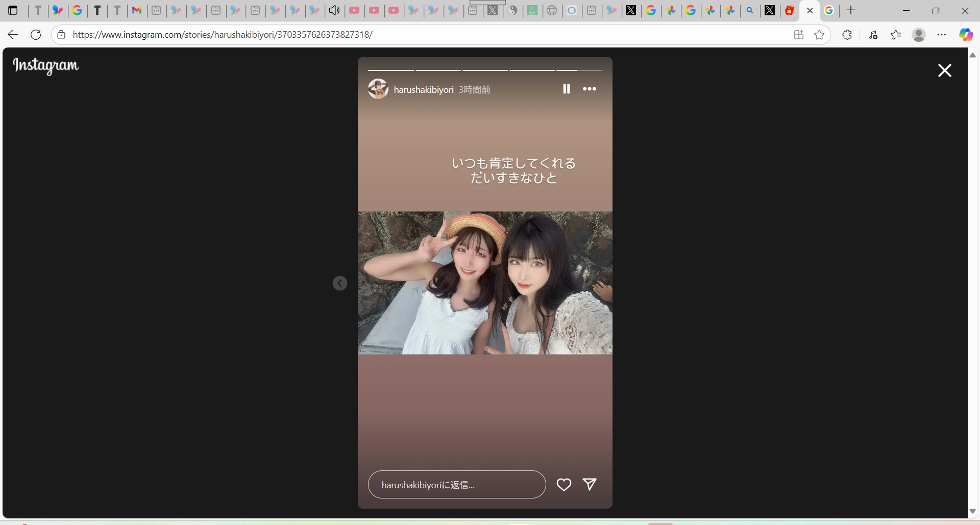This screenshot has height=525, width=980.
Task: Click the 3時間前 timestamp
Action: pos(474,90)
